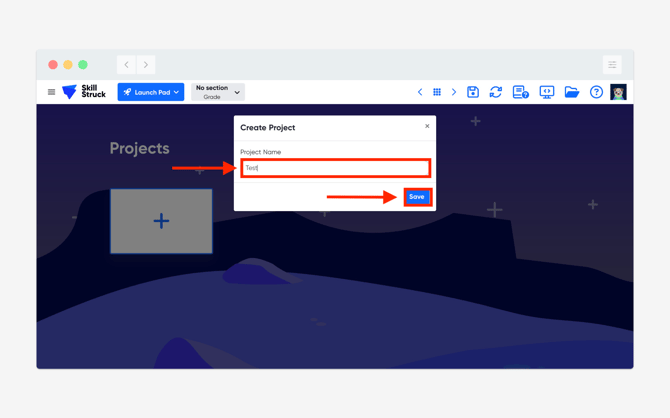Open the folder icon in toolbar
Screen dimensions: 670x418
[572, 92]
